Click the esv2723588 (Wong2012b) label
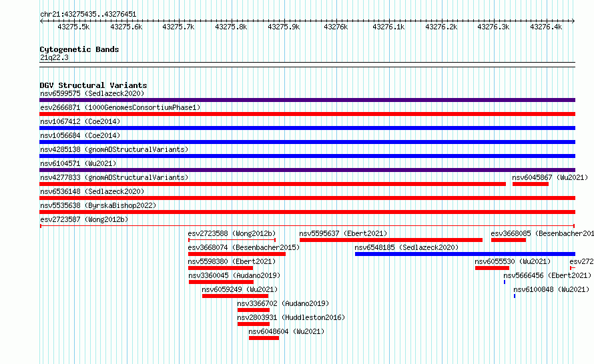 click(x=232, y=233)
